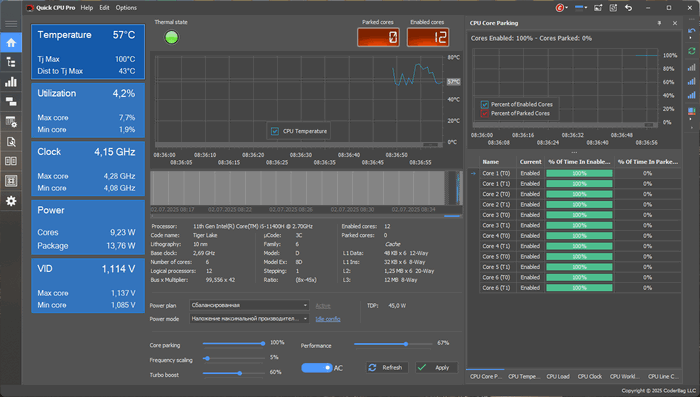Click the screenshot picture icon in title bar

[x=598, y=8]
